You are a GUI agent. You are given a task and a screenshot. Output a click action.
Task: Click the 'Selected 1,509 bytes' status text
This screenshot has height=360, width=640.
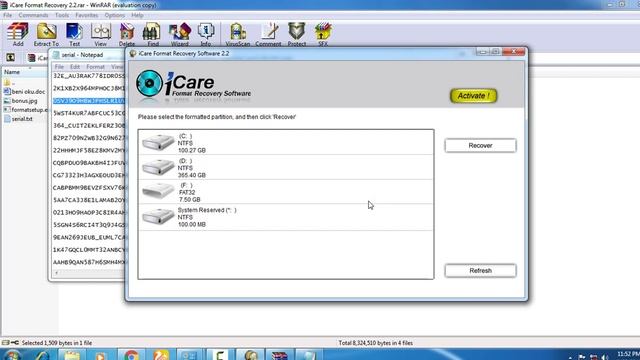click(57, 343)
